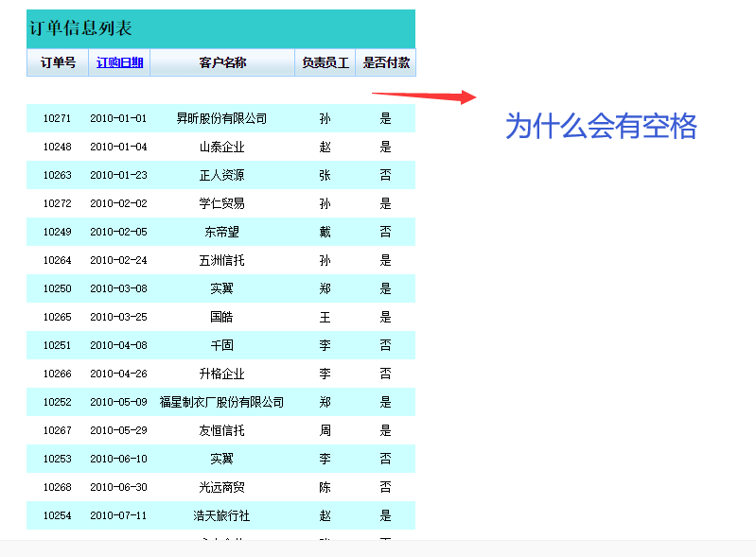Image resolution: width=756 pixels, height=557 pixels.
Task: Click the date 2010-04-26
Action: pyautogui.click(x=118, y=374)
